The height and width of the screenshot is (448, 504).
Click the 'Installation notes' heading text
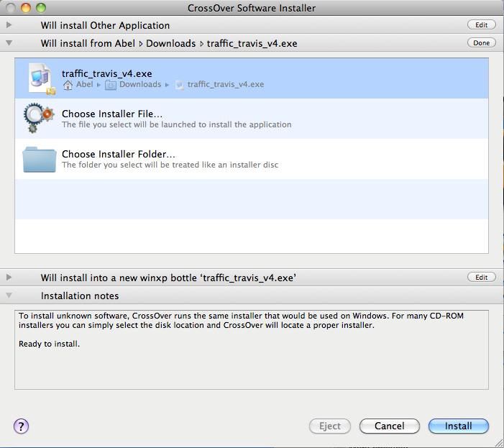coord(80,296)
